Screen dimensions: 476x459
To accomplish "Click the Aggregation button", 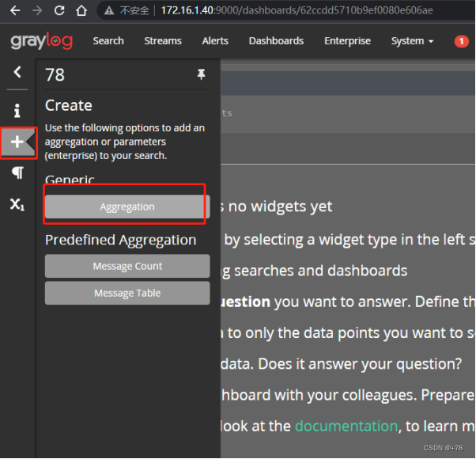I will click(127, 207).
